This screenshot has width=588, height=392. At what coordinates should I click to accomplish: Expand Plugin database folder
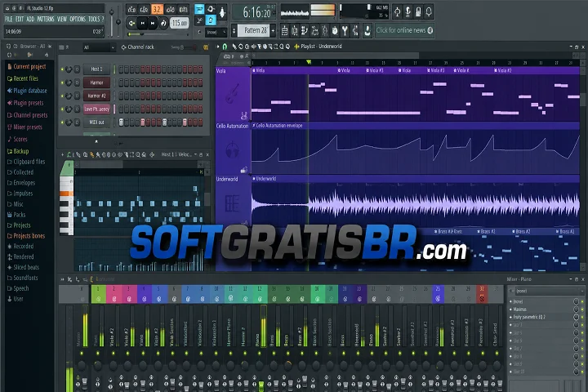pos(27,91)
